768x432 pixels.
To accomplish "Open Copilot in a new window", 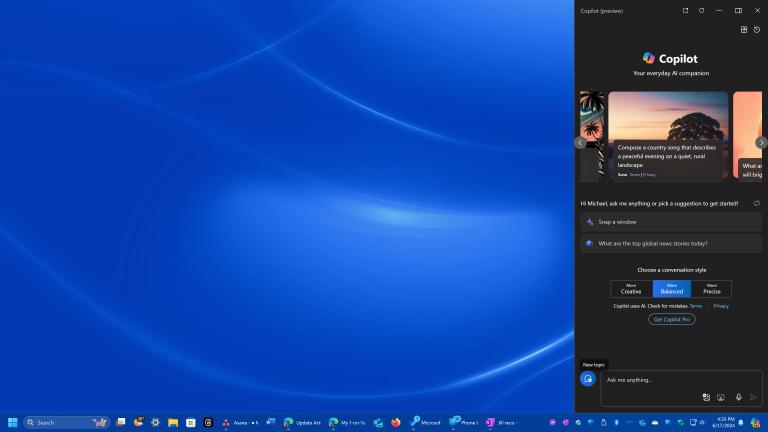I will pyautogui.click(x=685, y=10).
